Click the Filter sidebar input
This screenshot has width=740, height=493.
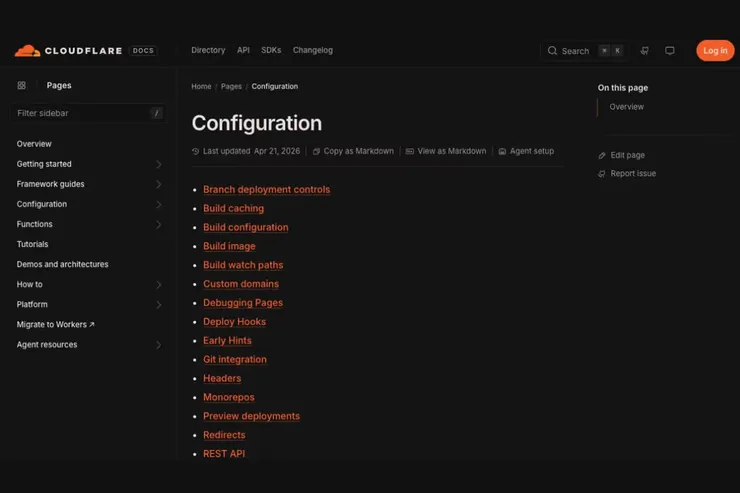pyautogui.click(x=88, y=113)
